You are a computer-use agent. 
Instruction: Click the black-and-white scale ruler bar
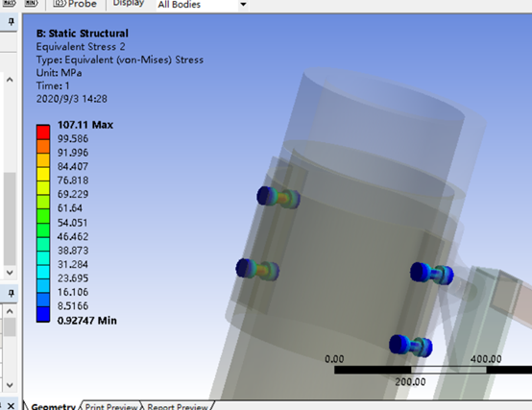[433, 370]
